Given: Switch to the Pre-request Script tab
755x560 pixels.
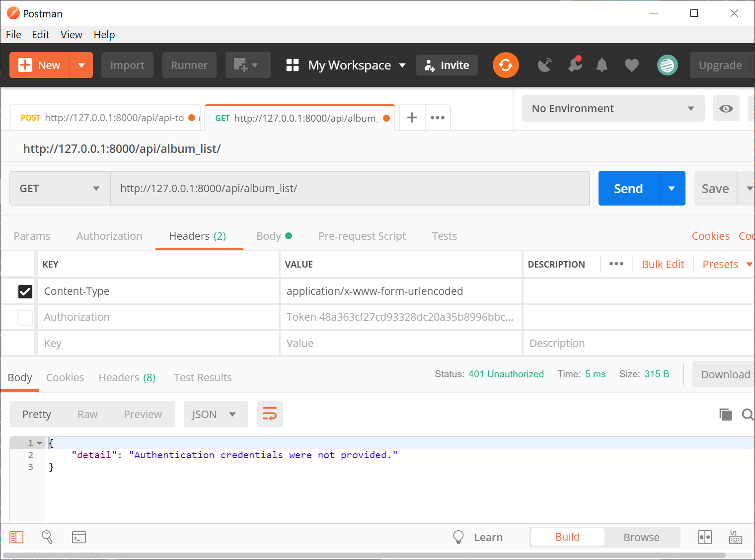Looking at the screenshot, I should [362, 236].
